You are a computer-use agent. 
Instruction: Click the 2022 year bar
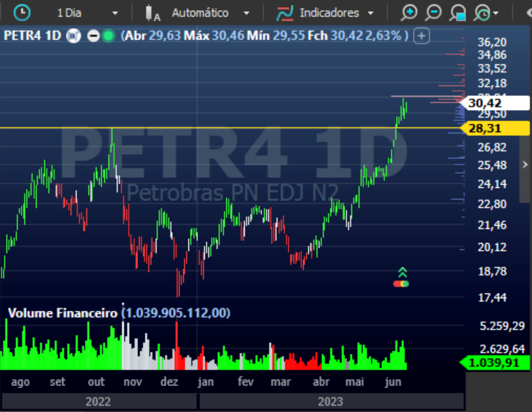(98, 401)
